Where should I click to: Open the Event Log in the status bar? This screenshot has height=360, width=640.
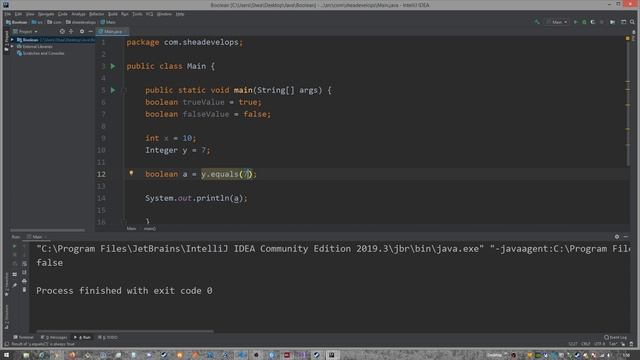[615, 338]
